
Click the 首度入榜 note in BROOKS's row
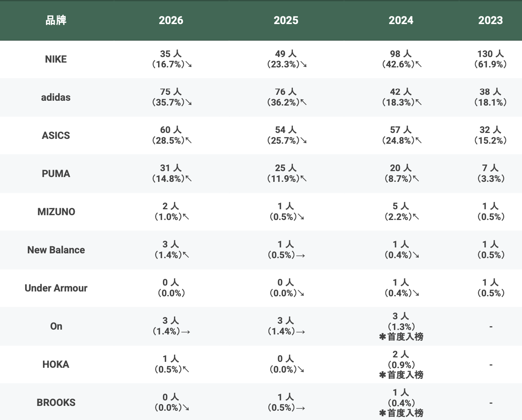[405, 413]
